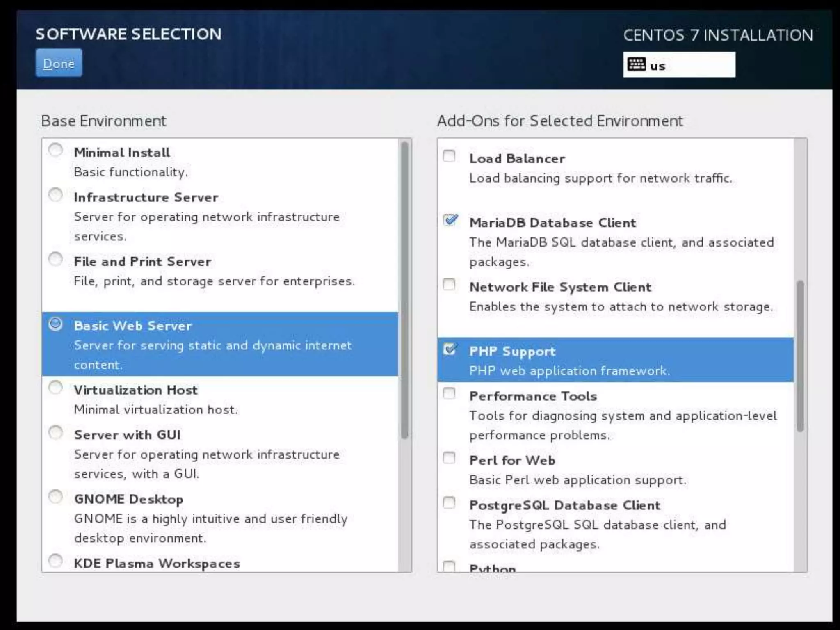Check the Perl for Web checkbox
Image resolution: width=840 pixels, height=630 pixels.
450,458
